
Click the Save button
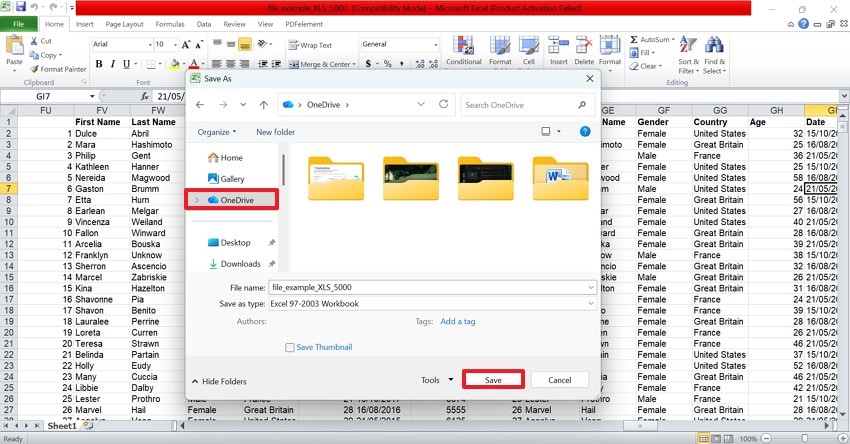point(493,380)
